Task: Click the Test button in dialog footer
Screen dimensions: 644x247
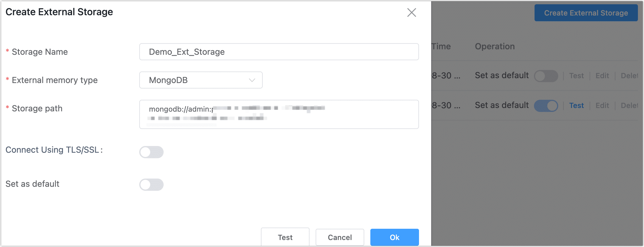Action: (x=285, y=237)
